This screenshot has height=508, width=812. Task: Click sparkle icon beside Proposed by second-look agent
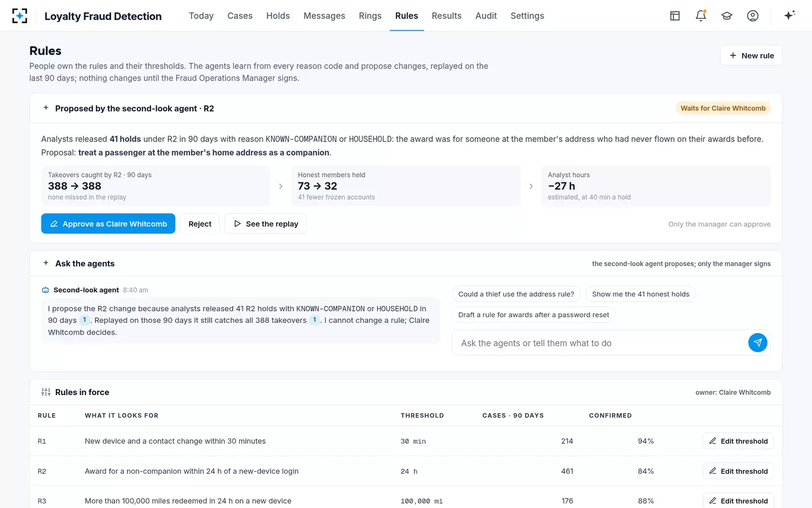tap(46, 108)
